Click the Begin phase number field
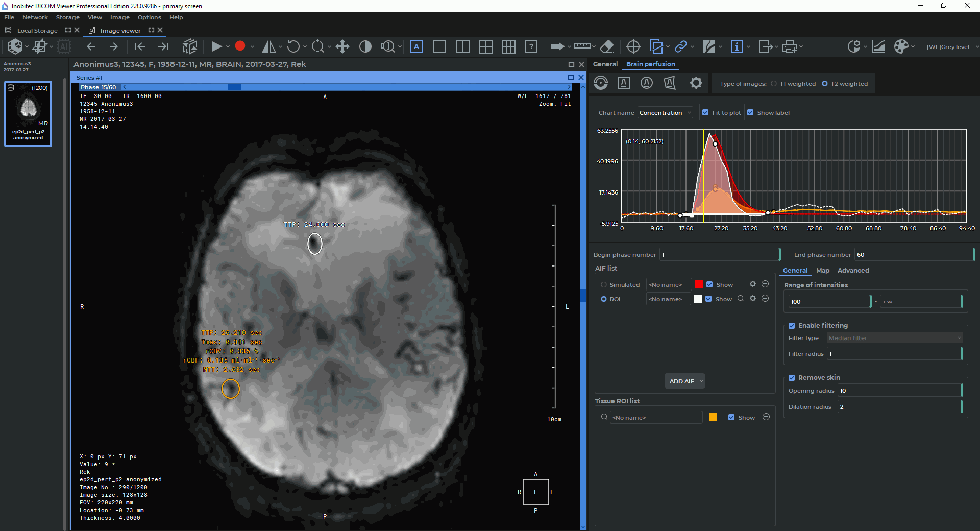This screenshot has height=531, width=980. pyautogui.click(x=720, y=255)
